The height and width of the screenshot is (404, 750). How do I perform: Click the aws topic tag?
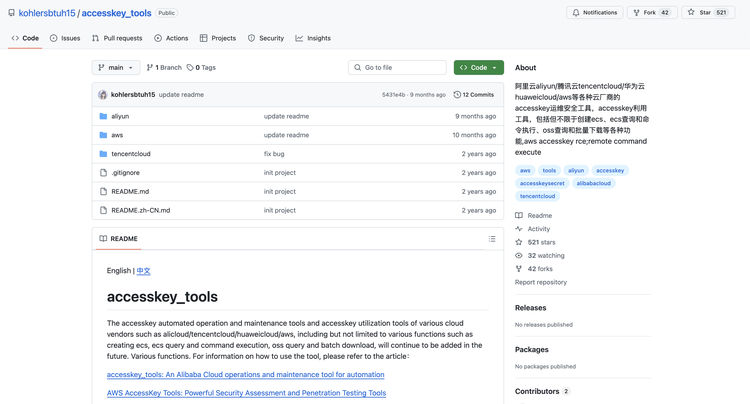tap(525, 170)
